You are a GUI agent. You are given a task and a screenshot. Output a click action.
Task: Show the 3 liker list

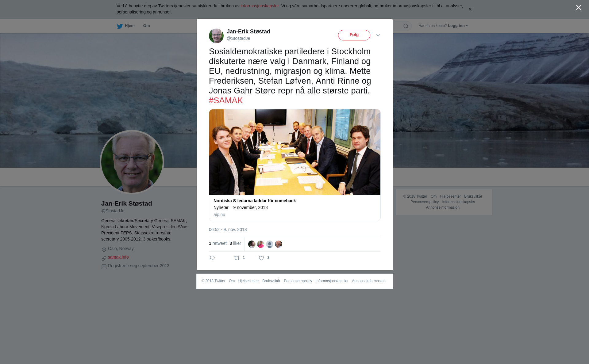[x=235, y=243]
